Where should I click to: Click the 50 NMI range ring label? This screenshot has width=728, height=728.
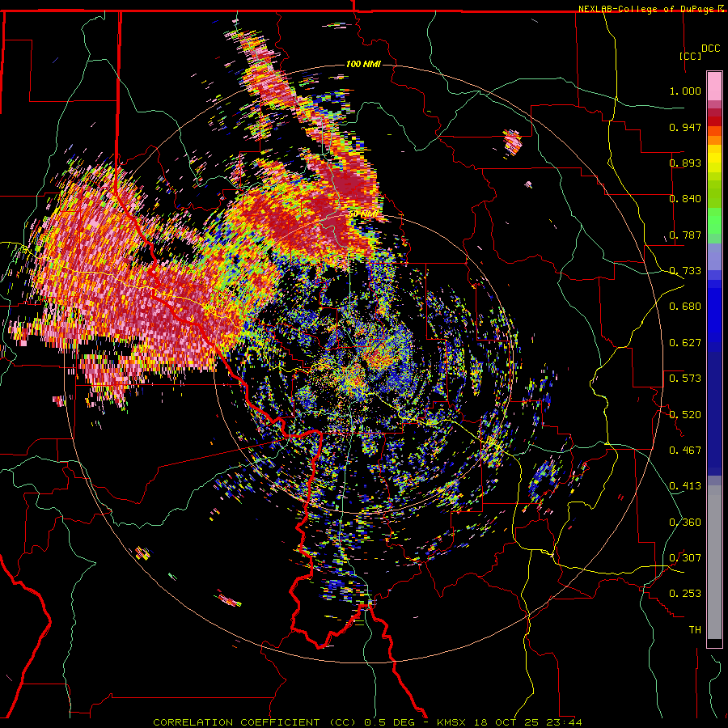pos(363,214)
